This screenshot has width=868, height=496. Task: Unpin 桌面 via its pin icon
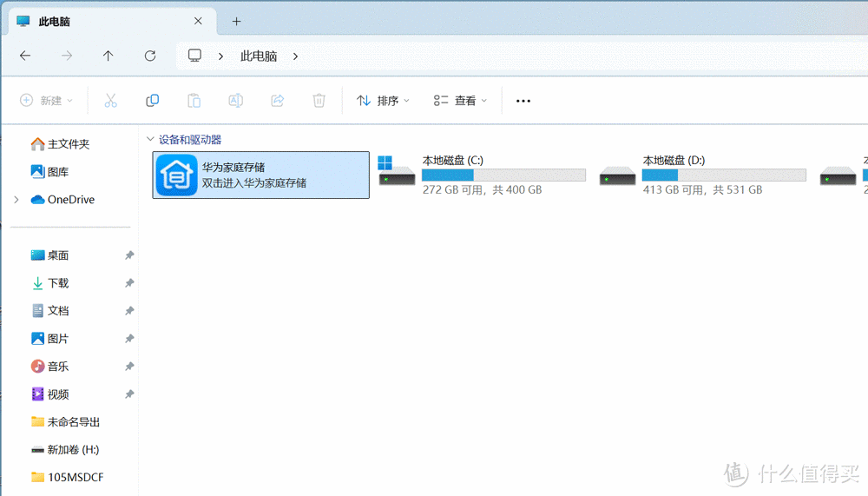coord(129,255)
